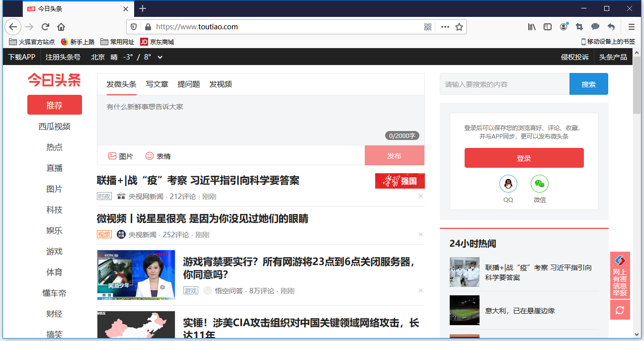The width and height of the screenshot is (644, 341).
Task: Switch to the 发视频 tab
Action: (x=221, y=84)
